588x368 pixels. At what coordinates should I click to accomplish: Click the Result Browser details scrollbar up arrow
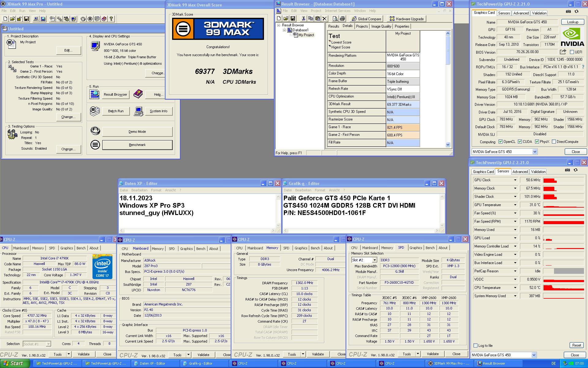[448, 33]
